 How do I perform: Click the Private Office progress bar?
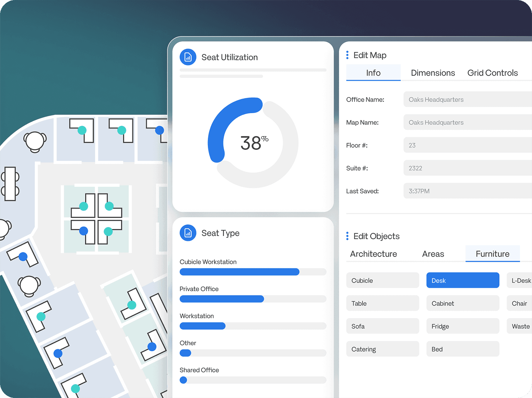coord(253,299)
